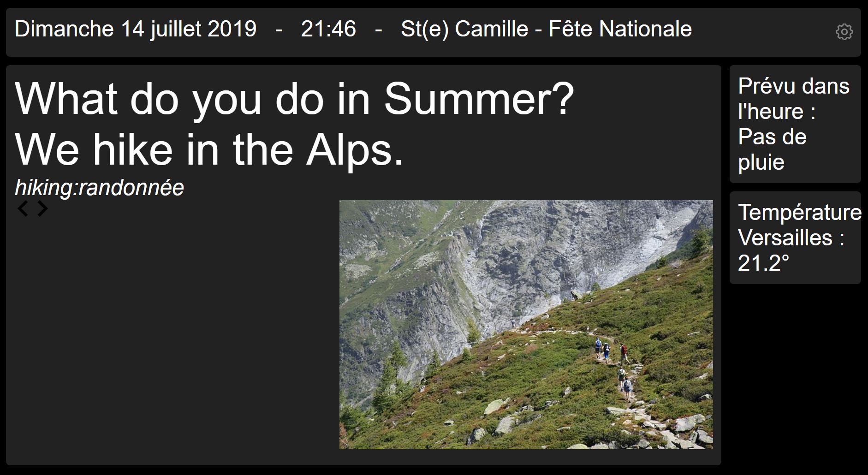868x475 pixels.
Task: Click the word "Summer?" in the heading
Action: (479, 98)
